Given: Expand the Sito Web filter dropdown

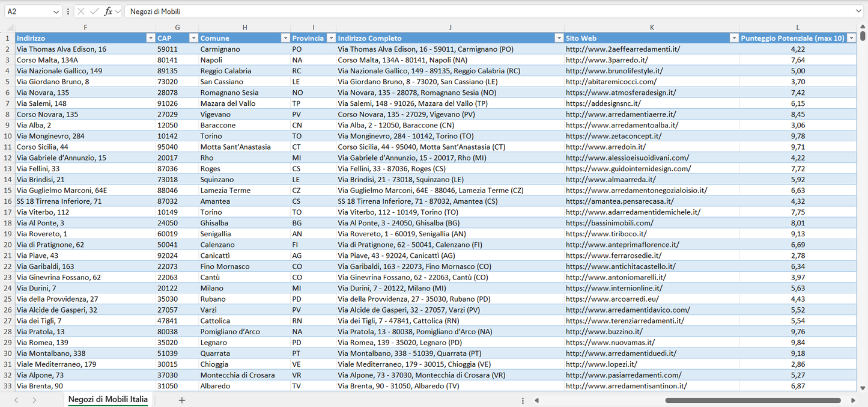Looking at the screenshot, I should coord(733,38).
